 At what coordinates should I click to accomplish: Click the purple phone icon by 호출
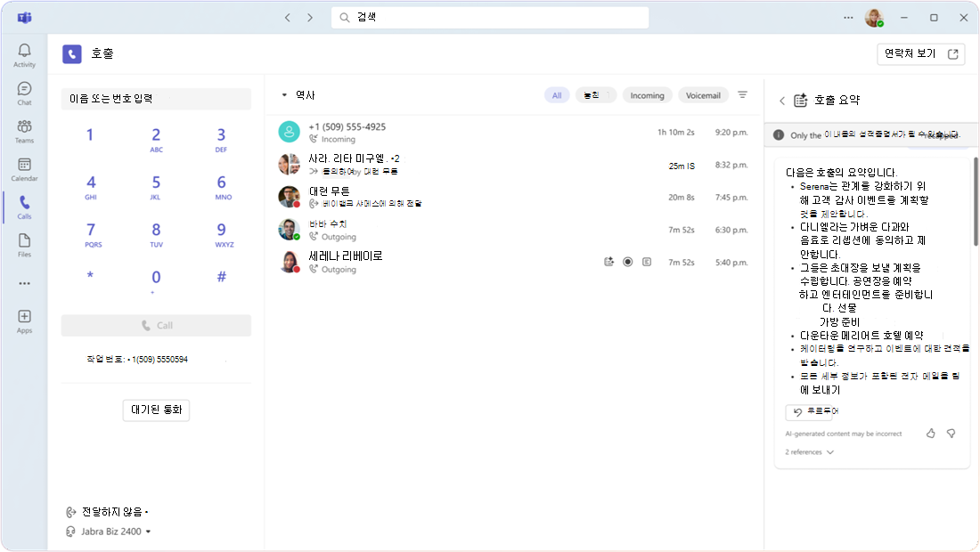pos(72,53)
